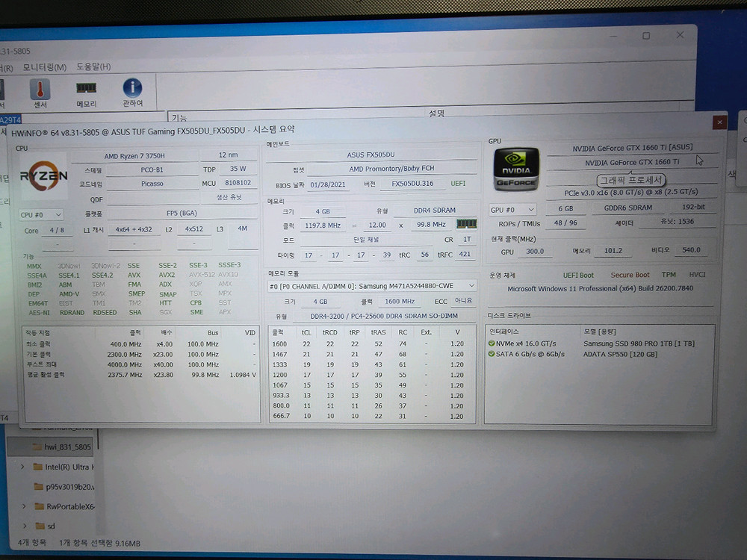Image resolution: width=747 pixels, height=560 pixels.
Task: Click the 1197.8 MHz memory clock value
Action: [x=323, y=225]
